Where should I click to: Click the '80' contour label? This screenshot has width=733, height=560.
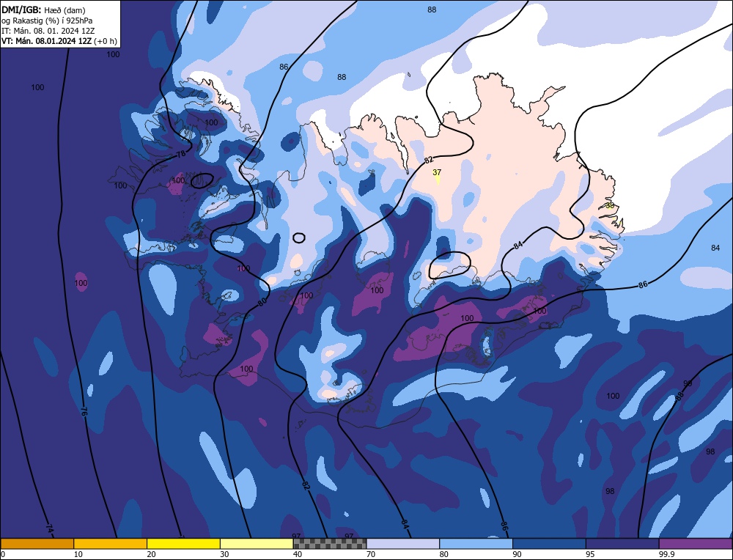[x=262, y=302]
